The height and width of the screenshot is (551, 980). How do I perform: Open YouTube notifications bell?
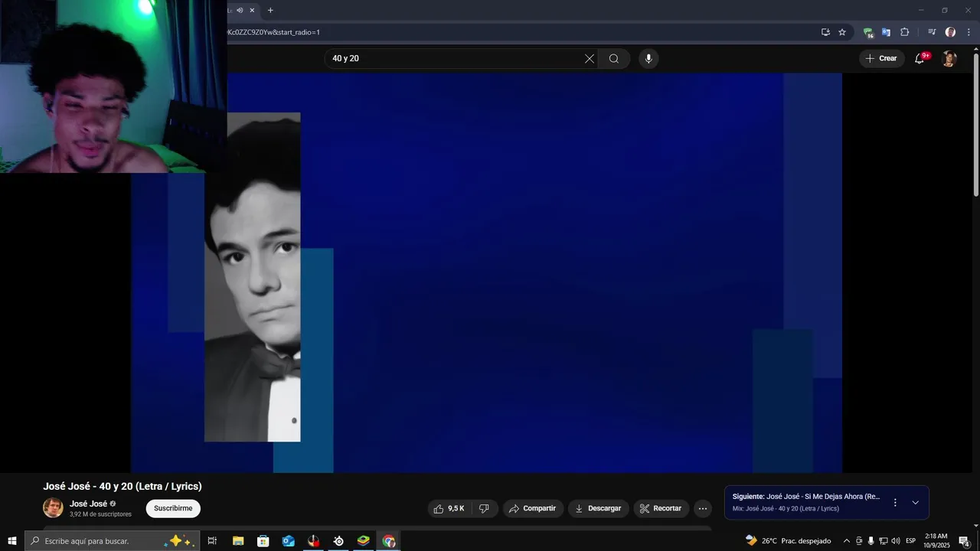point(920,59)
